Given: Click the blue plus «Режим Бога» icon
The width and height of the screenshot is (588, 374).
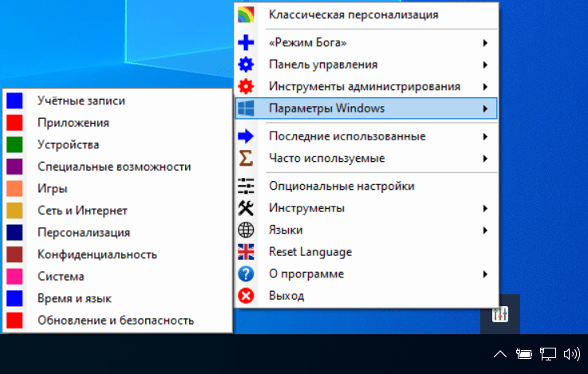Looking at the screenshot, I should click(246, 42).
